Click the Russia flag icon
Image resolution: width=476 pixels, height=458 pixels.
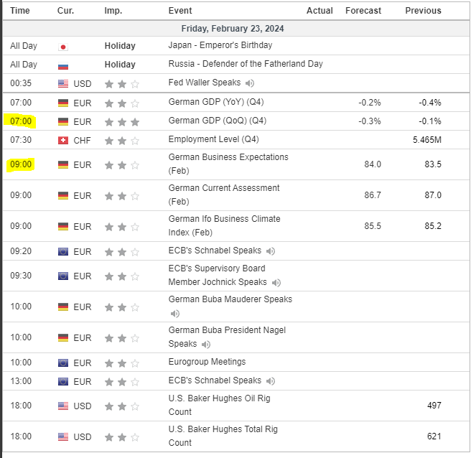click(x=63, y=65)
